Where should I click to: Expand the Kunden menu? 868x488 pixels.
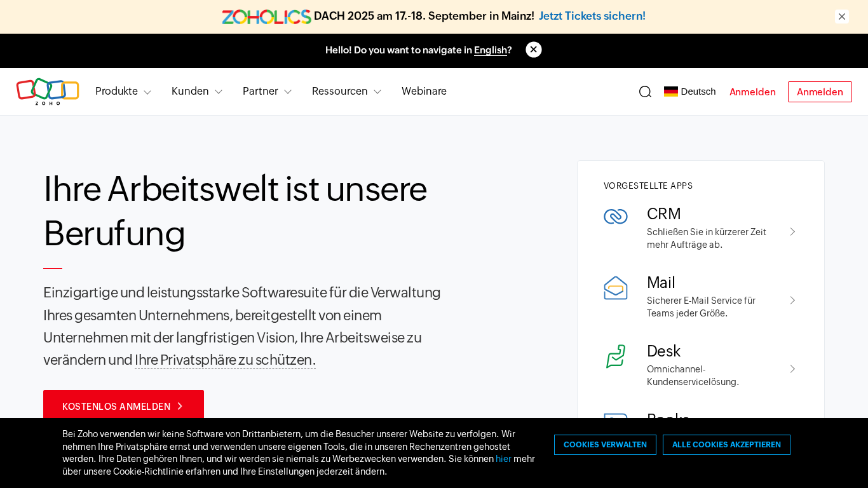click(x=197, y=91)
